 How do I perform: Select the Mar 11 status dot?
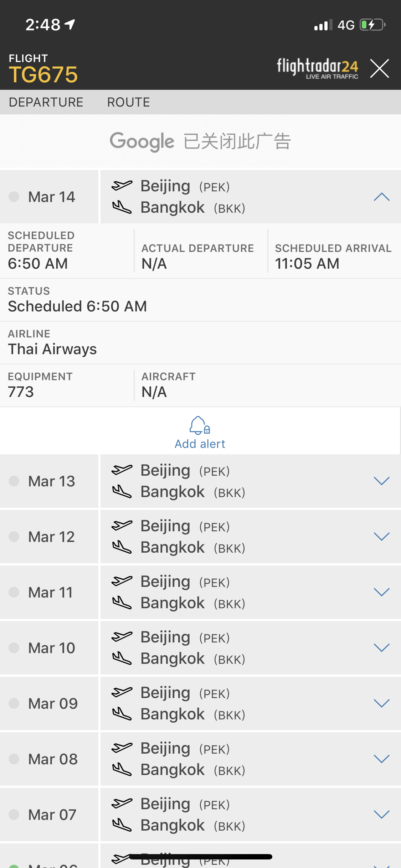click(x=14, y=592)
